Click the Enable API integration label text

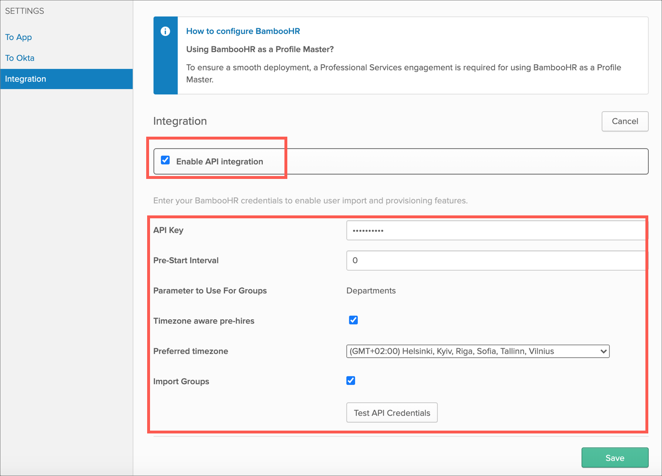click(x=219, y=161)
